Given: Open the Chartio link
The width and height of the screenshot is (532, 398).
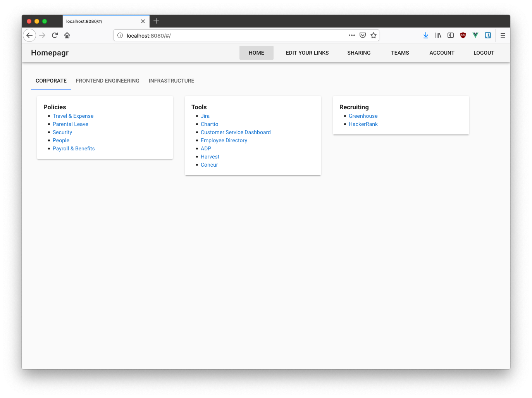Looking at the screenshot, I should click(210, 124).
